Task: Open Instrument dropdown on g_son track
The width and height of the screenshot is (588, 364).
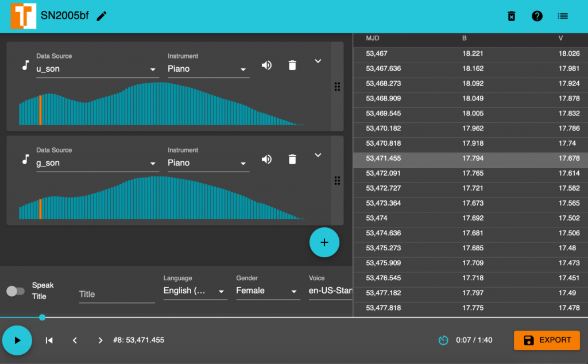Action: point(208,163)
